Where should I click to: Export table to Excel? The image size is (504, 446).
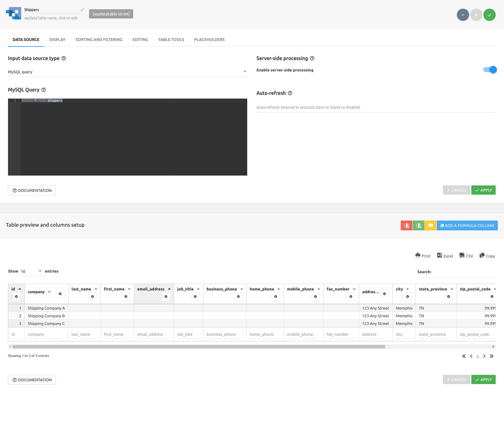tap(445, 256)
